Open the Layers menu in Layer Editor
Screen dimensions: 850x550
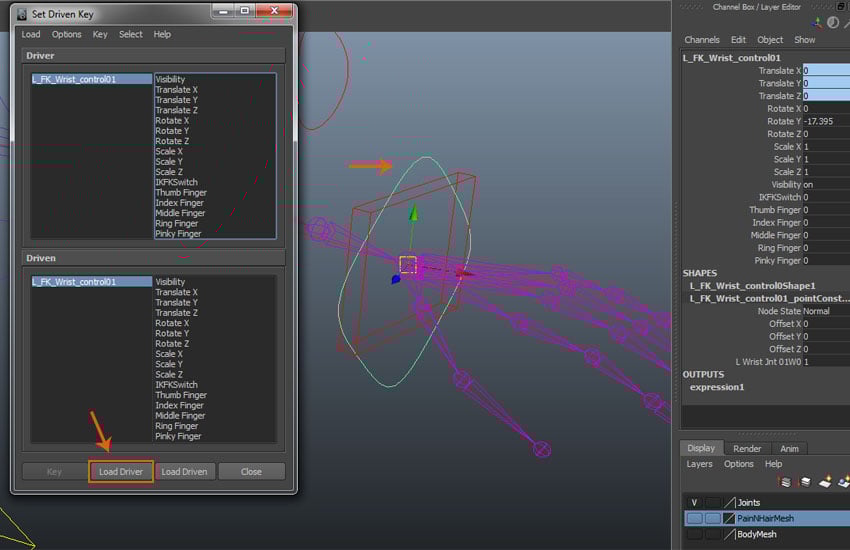tap(700, 464)
